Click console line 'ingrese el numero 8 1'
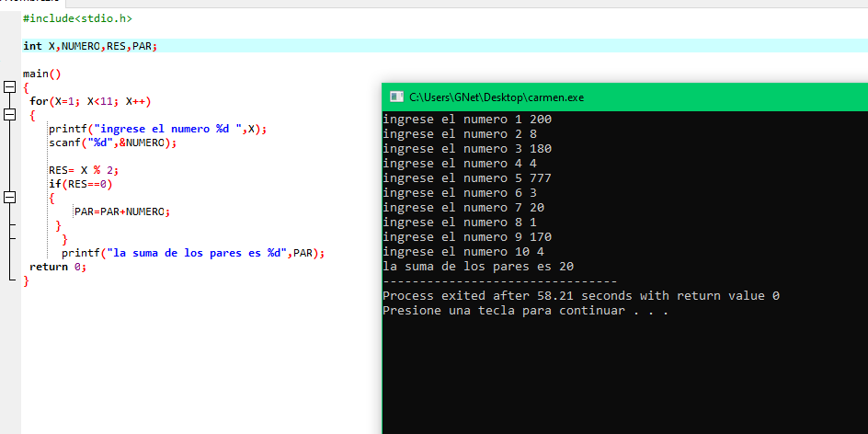Screen dimensions: 868x434 tap(460, 222)
